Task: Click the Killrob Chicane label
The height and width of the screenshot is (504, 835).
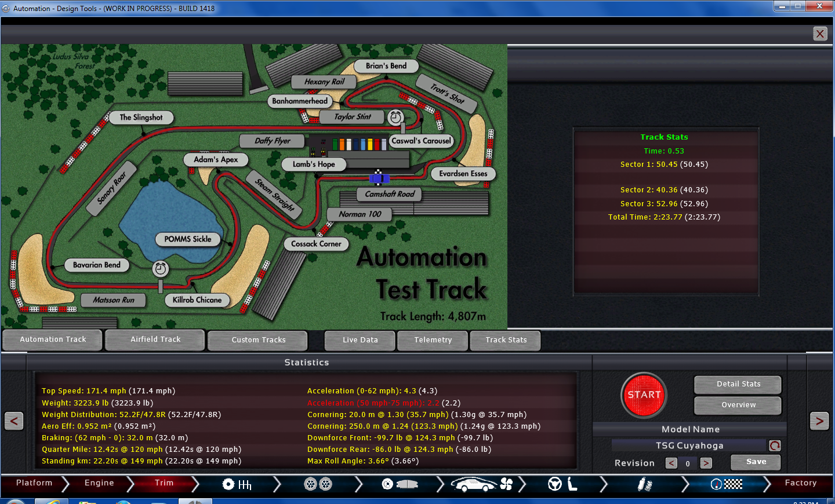Action: [197, 300]
